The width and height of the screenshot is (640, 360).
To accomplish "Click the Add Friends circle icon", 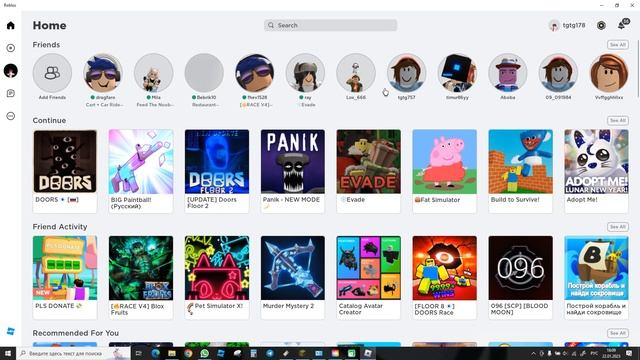I will (52, 73).
